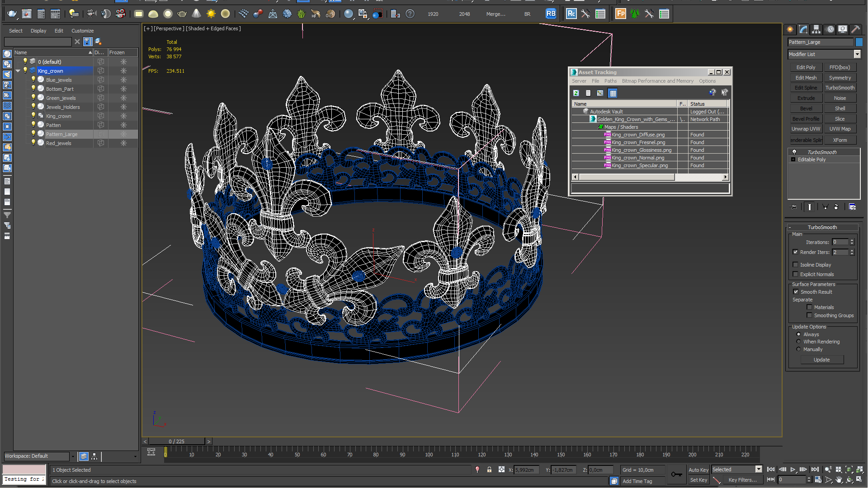Click the Refresh icon in Asset Tracking
The width and height of the screenshot is (868, 488).
point(576,93)
